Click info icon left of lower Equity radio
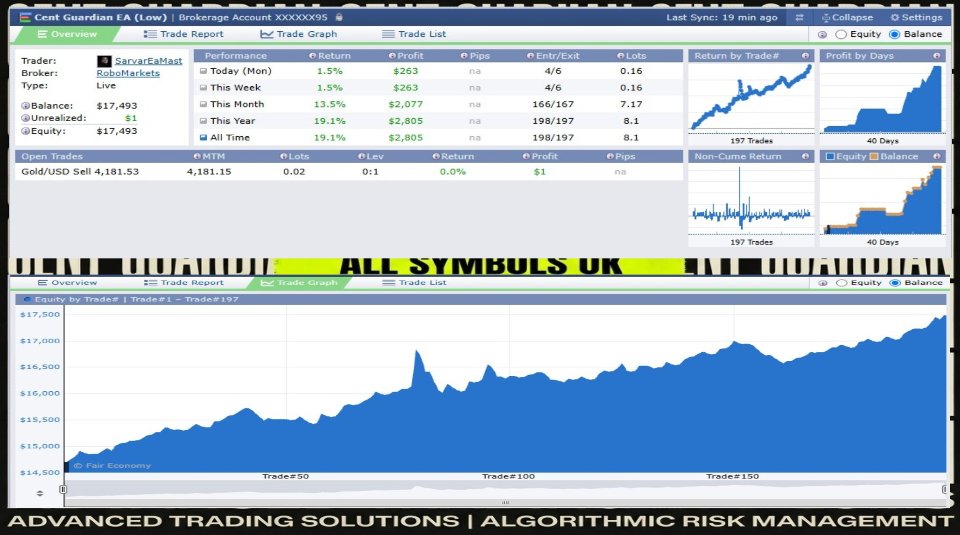Screen dimensions: 960x535 tap(822, 283)
